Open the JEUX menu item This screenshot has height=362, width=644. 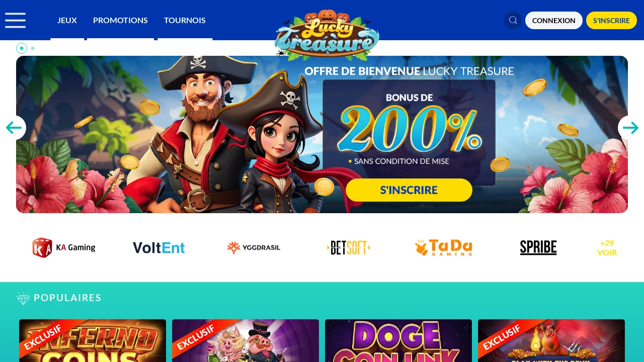67,20
